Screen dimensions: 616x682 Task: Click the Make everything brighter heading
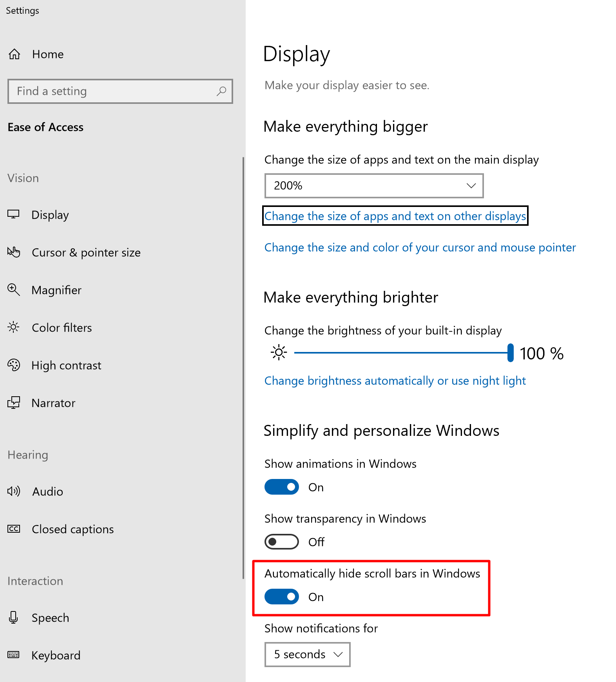pyautogui.click(x=351, y=297)
